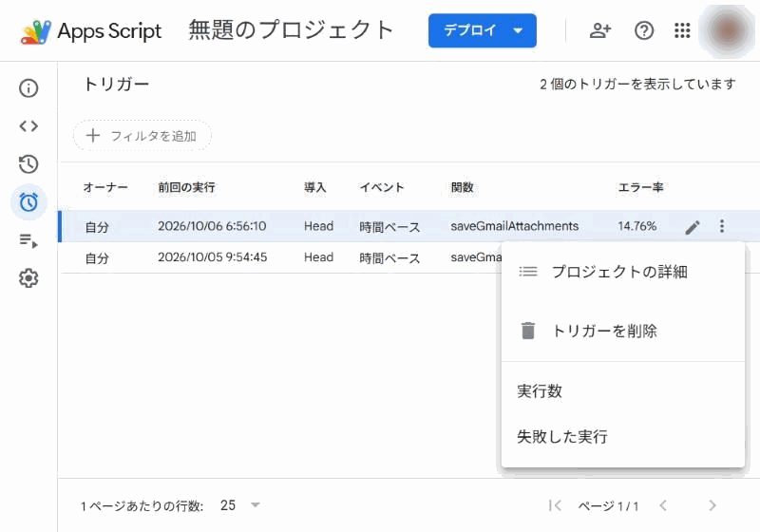Open the Overview info icon in sidebar
The width and height of the screenshot is (760, 532).
point(28,88)
